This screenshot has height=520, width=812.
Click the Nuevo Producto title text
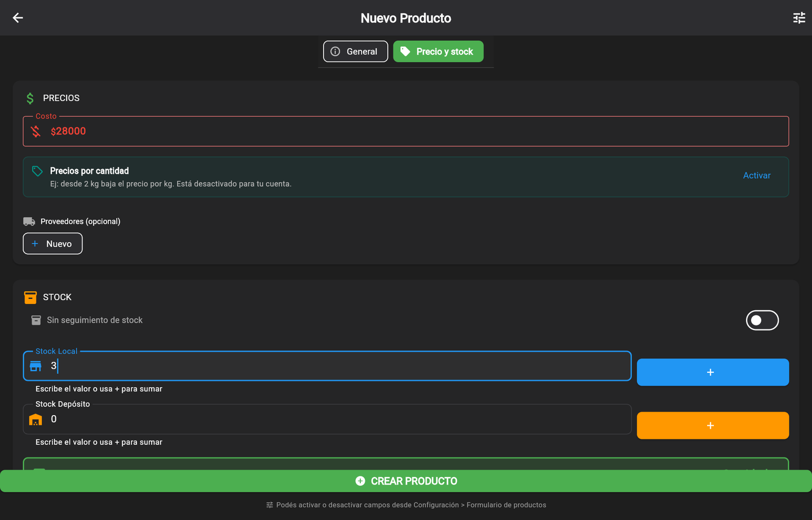click(x=406, y=18)
